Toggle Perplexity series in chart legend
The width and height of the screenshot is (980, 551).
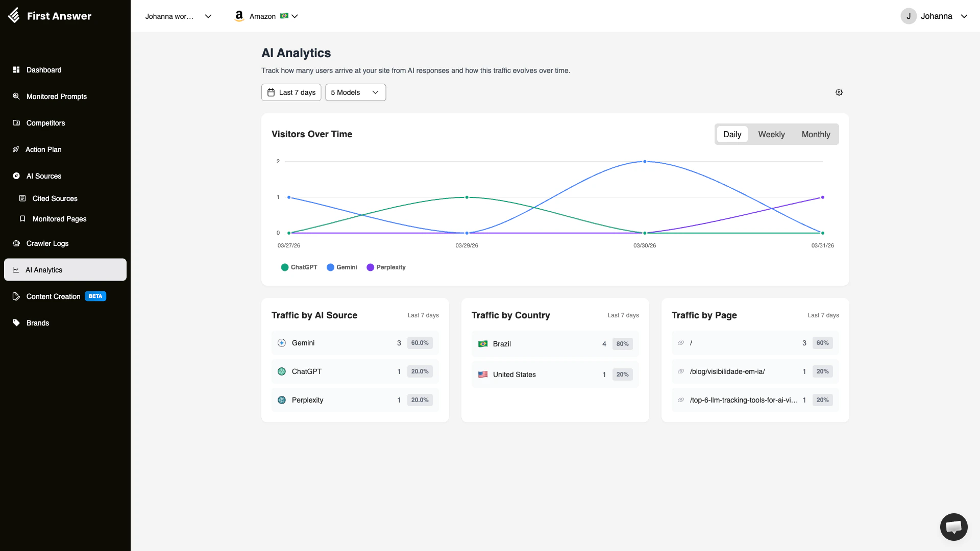coord(386,267)
